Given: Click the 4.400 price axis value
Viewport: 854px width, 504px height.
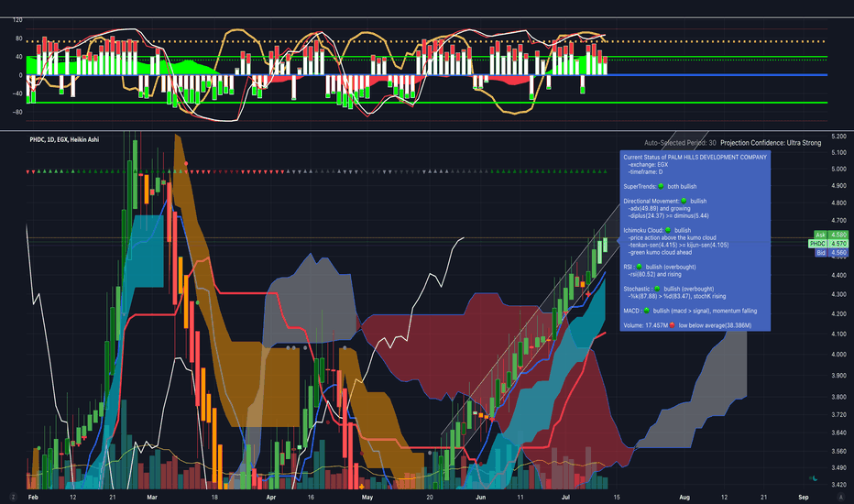Looking at the screenshot, I should pos(838,275).
